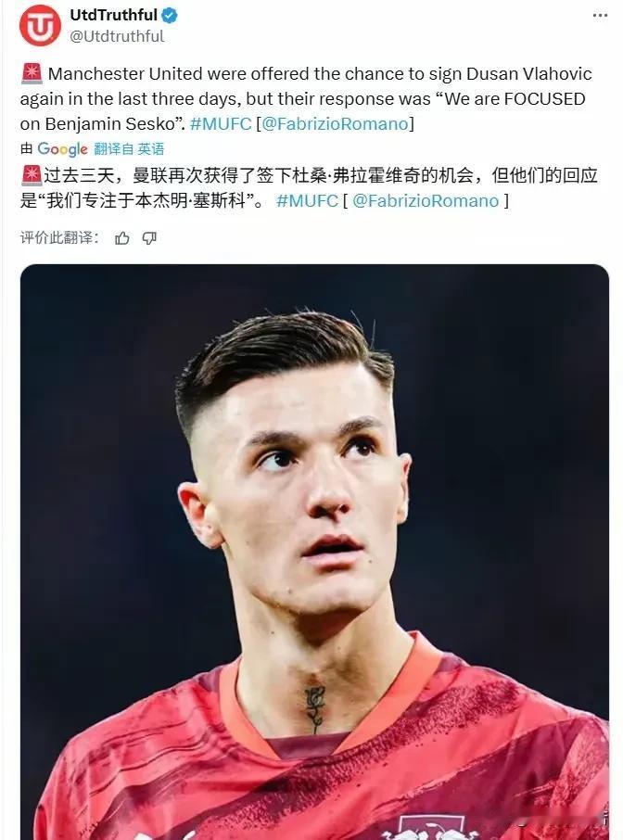The width and height of the screenshot is (623, 840).
Task: Click the Chinese translated tweet text
Action: click(x=309, y=188)
